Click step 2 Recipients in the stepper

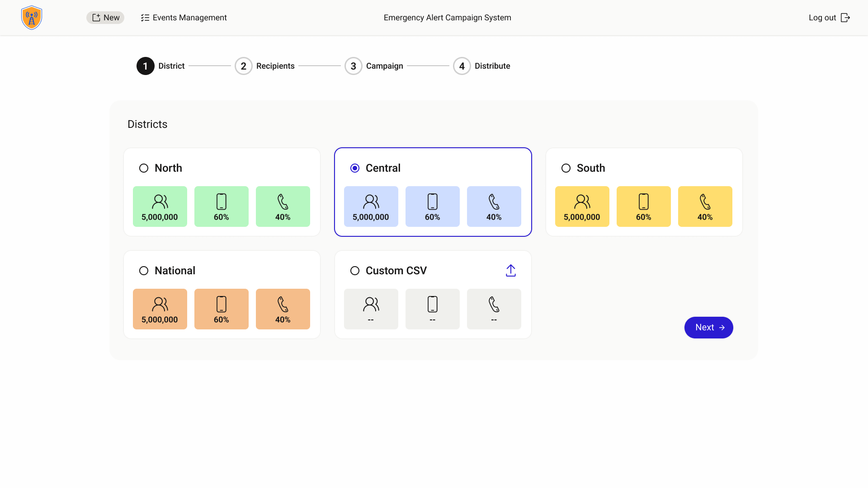click(x=243, y=66)
